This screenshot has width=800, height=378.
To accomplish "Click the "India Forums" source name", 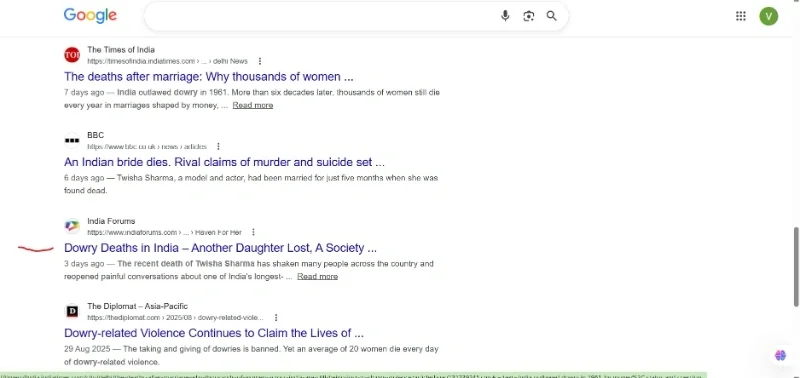I will 111,221.
